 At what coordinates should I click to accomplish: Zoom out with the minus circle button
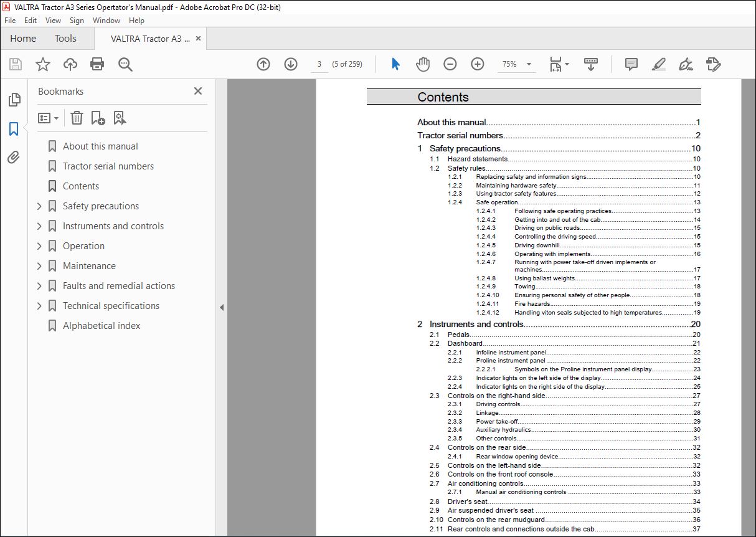coord(450,64)
